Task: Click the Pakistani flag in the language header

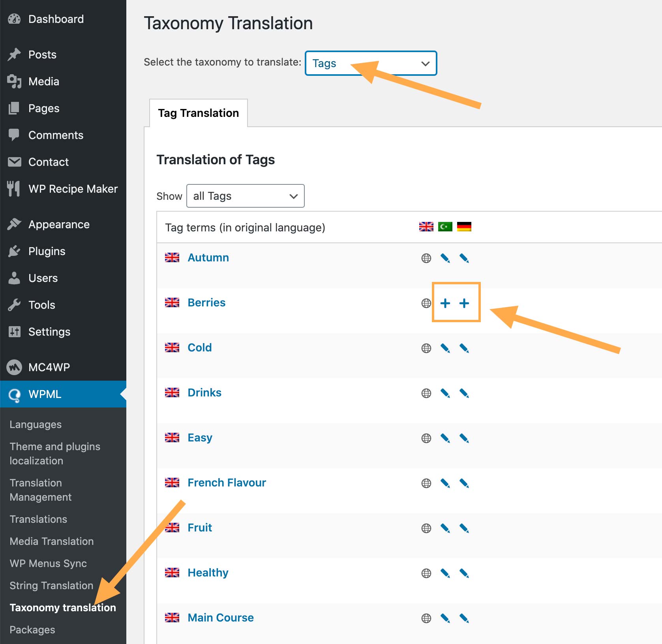Action: 444,227
